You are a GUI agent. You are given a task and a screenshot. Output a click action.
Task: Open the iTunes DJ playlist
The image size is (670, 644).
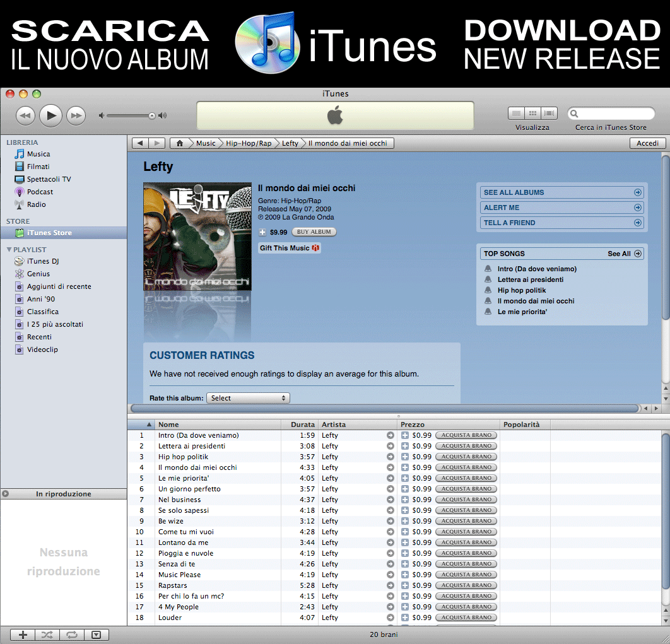click(43, 261)
